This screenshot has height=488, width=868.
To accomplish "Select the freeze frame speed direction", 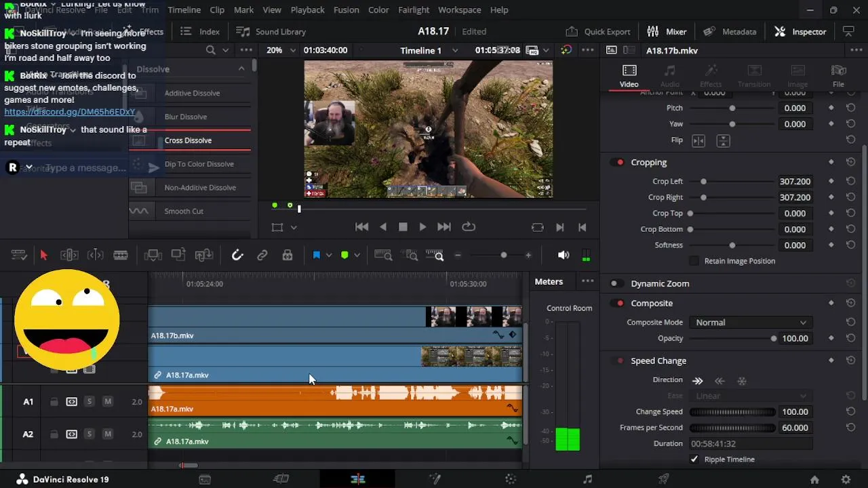I will (x=742, y=381).
